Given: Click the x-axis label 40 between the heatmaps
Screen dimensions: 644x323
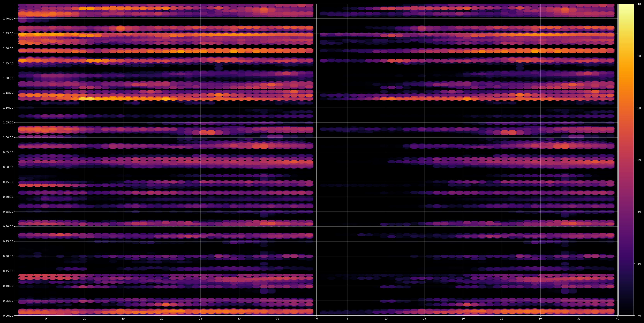Looking at the screenshot, I should click(316, 319).
